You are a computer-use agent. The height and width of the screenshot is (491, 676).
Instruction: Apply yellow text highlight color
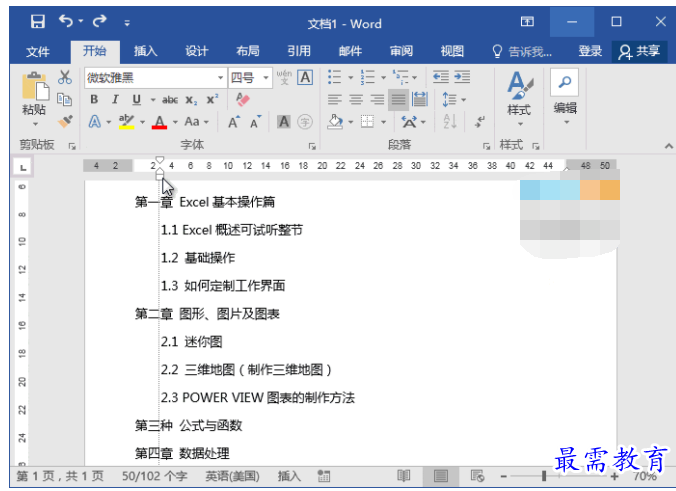(x=127, y=122)
